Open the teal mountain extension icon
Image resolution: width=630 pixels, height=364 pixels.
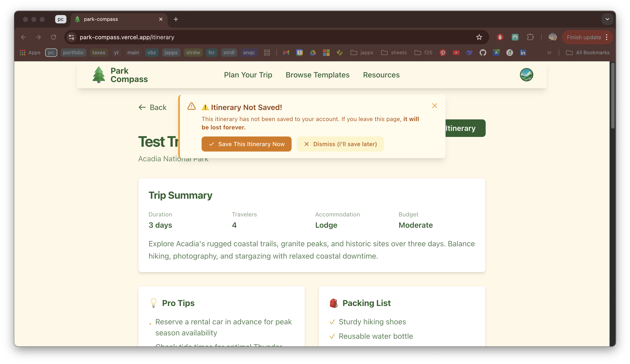click(515, 37)
